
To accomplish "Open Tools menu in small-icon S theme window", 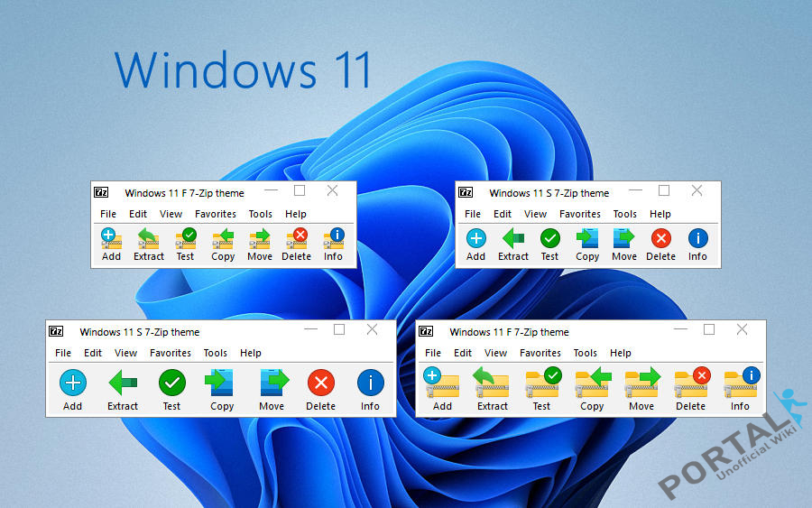I will [x=624, y=214].
